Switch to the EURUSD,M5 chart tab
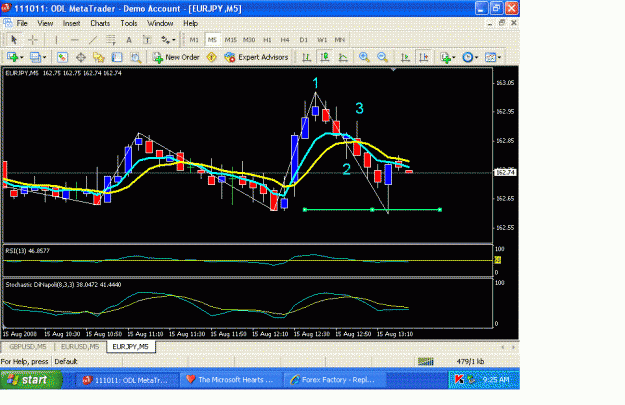Viewport: 625px width, 405px height. click(x=80, y=347)
